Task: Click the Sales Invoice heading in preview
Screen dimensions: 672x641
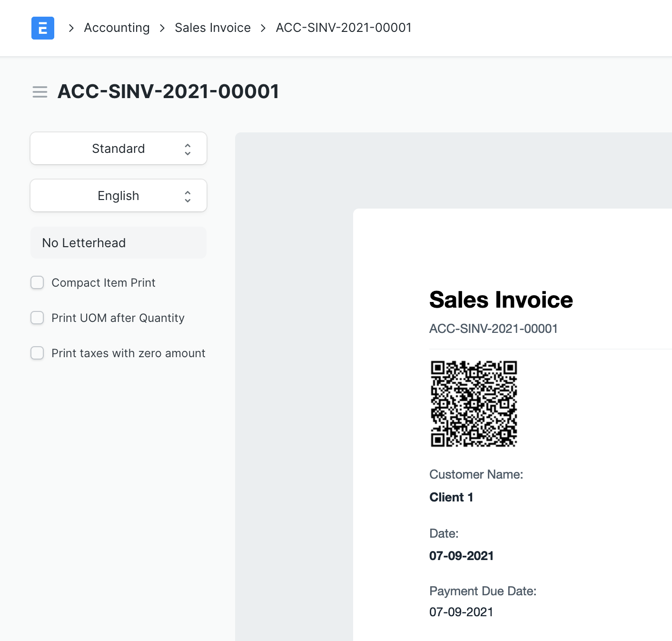Action: [x=501, y=300]
